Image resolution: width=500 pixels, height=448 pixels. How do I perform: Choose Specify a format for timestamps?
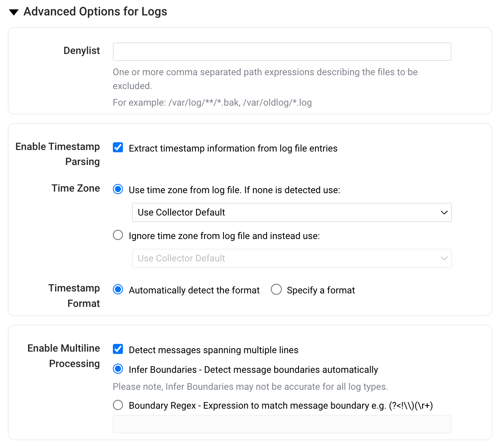coord(276,289)
